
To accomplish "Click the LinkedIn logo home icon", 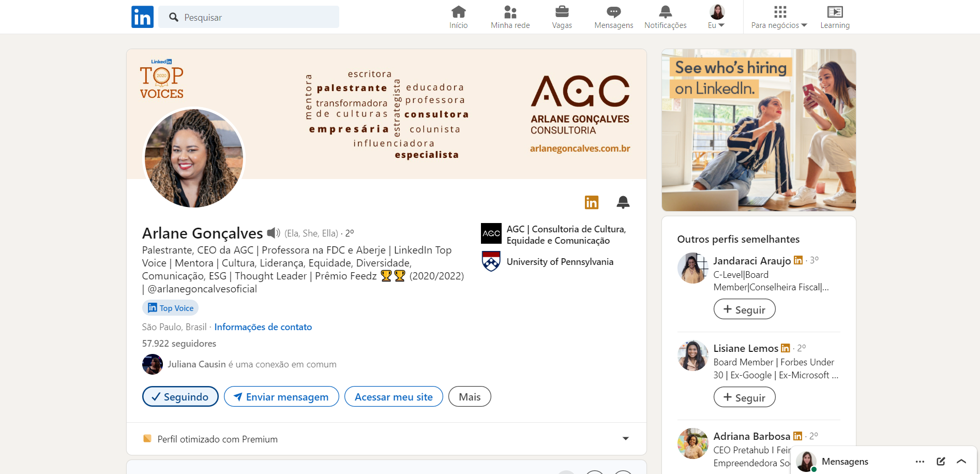I will click(142, 17).
